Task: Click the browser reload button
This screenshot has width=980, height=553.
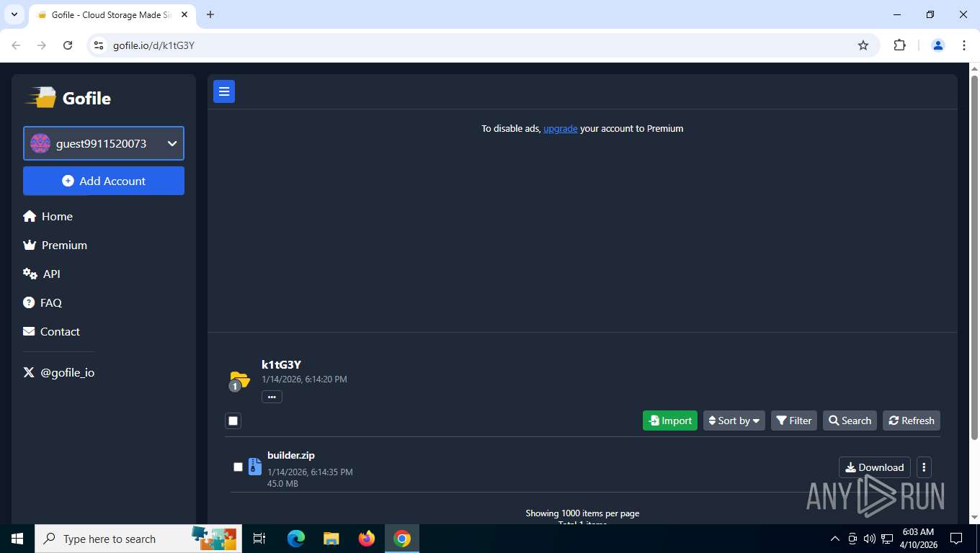Action: [x=68, y=45]
